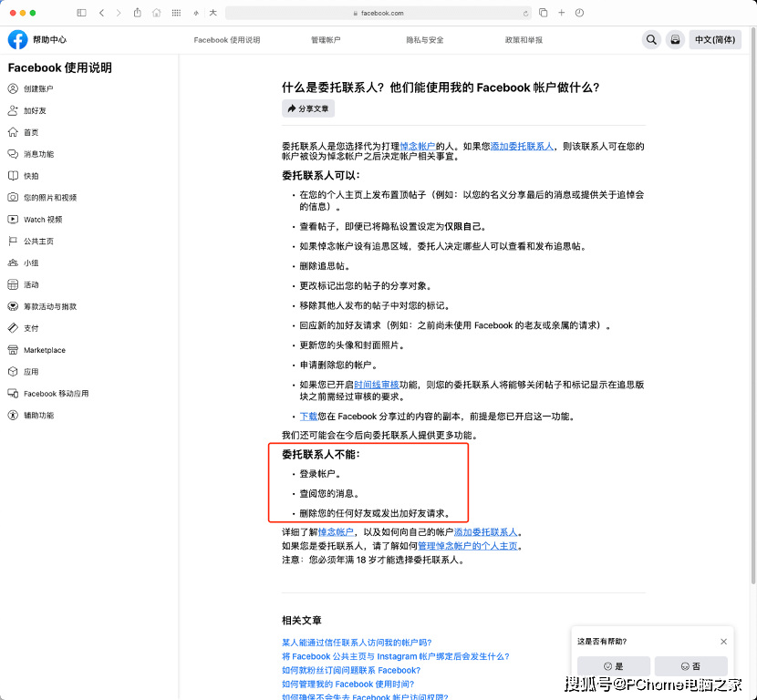Open the 时间线审核 link
Image resolution: width=757 pixels, height=700 pixels.
[377, 385]
